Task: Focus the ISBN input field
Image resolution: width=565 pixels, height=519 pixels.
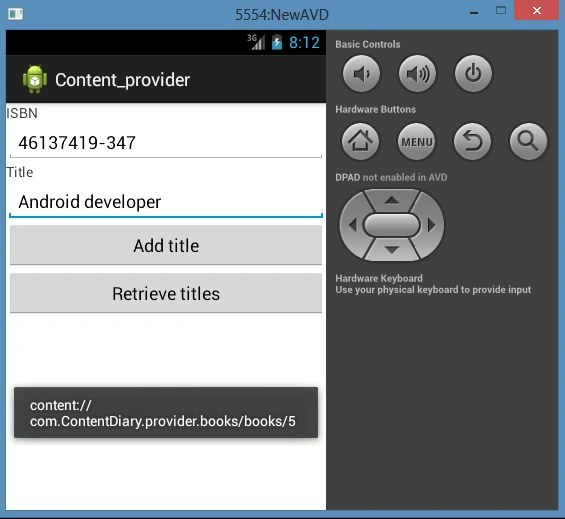Action: (166, 143)
